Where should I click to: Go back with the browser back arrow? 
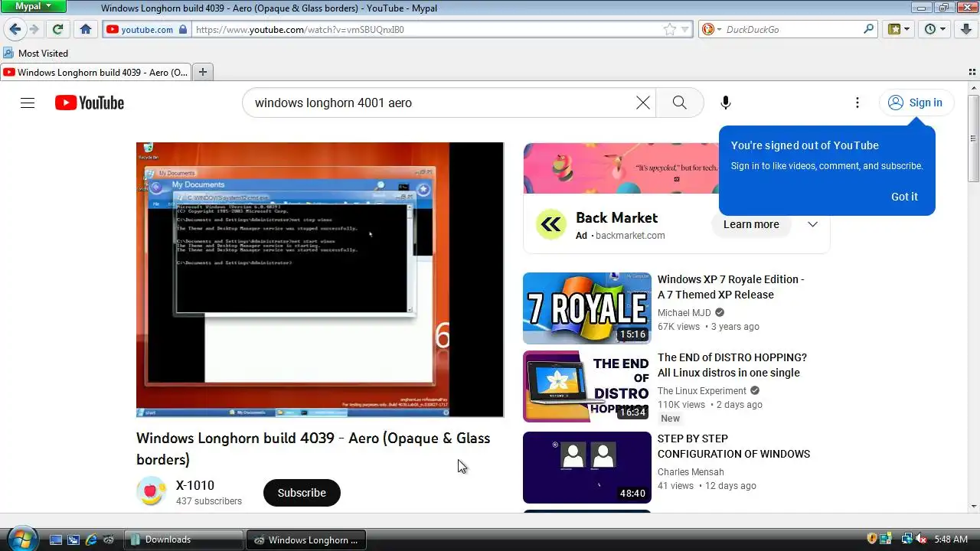tap(15, 29)
